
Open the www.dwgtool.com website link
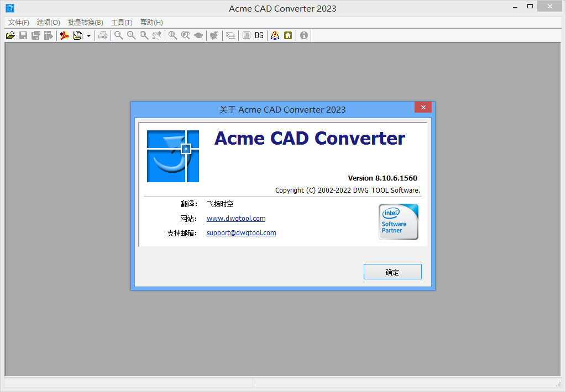point(236,219)
